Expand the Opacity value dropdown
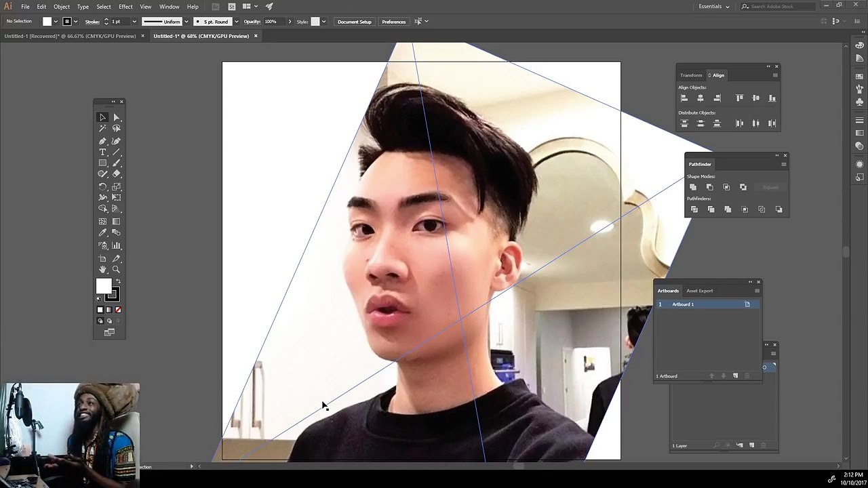The width and height of the screenshot is (868, 488). pyautogui.click(x=290, y=22)
